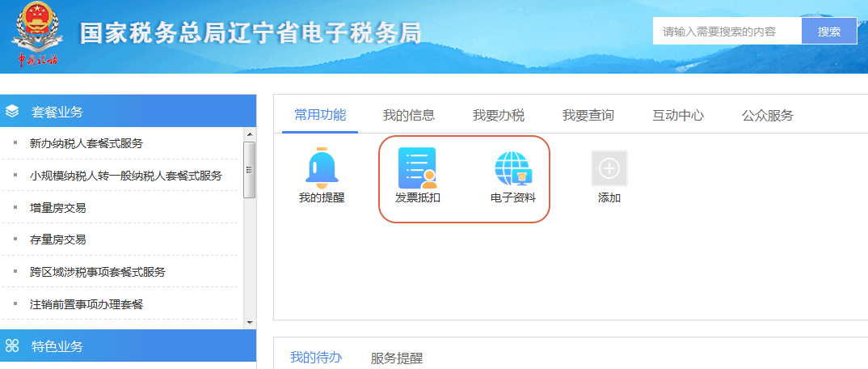
Task: Open the 增量房交易 item
Action: point(58,208)
